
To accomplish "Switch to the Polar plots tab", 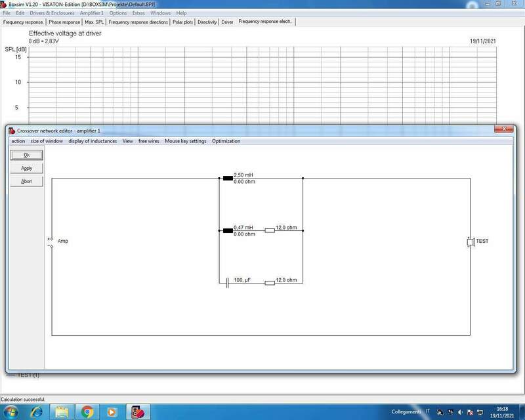I will pos(183,22).
